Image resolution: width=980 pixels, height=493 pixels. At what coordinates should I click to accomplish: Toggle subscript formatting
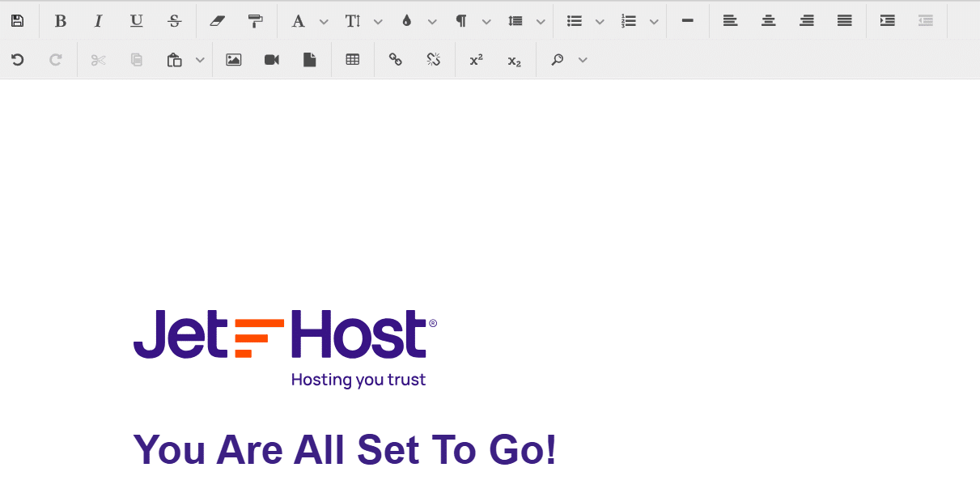point(514,59)
